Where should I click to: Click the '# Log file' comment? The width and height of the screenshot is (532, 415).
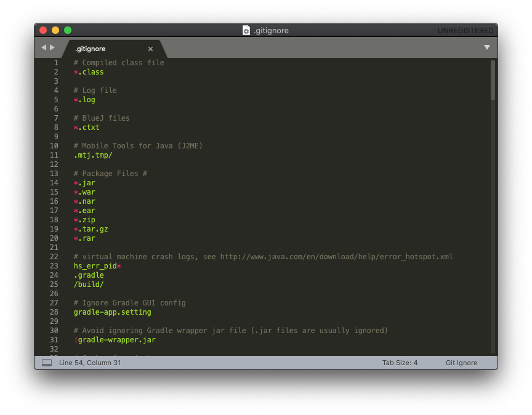coord(95,91)
